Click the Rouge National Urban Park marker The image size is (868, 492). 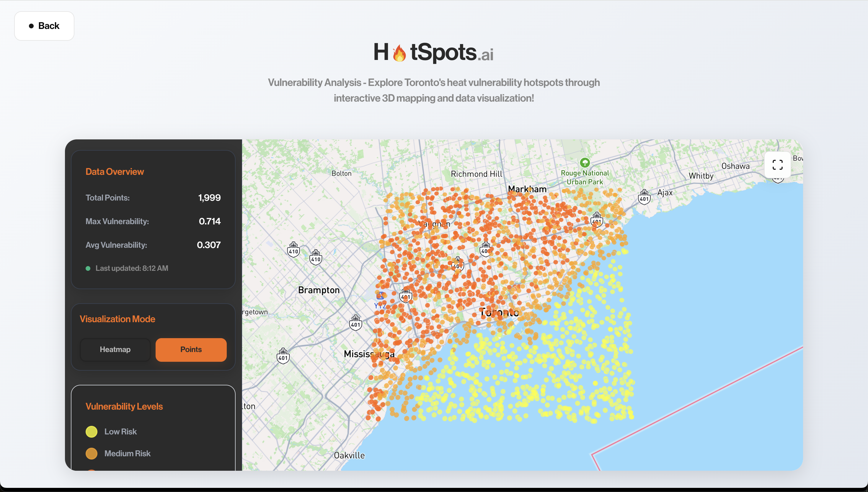click(x=585, y=163)
